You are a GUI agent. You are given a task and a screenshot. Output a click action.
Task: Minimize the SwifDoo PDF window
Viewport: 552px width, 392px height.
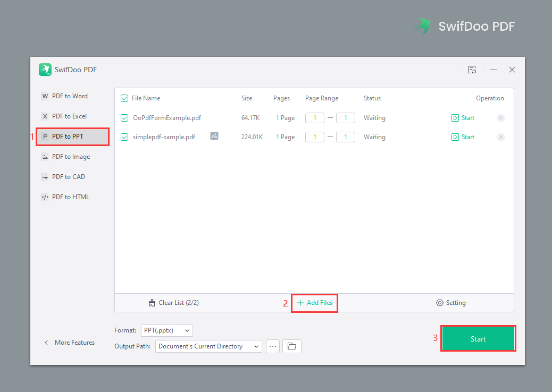[x=494, y=70]
